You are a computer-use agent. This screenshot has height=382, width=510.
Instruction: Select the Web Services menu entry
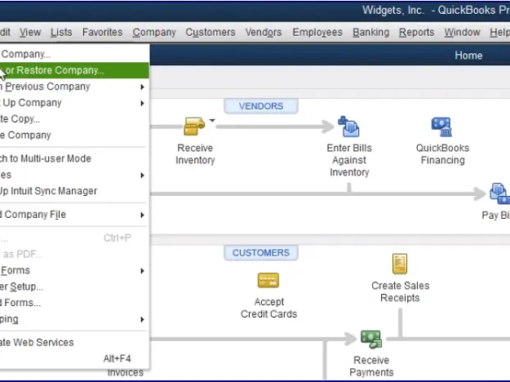click(74, 342)
